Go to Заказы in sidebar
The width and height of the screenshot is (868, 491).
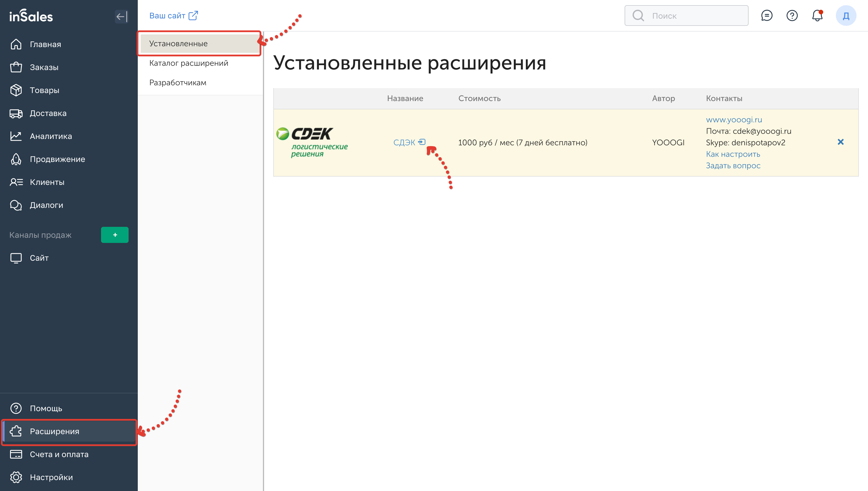[x=44, y=67]
